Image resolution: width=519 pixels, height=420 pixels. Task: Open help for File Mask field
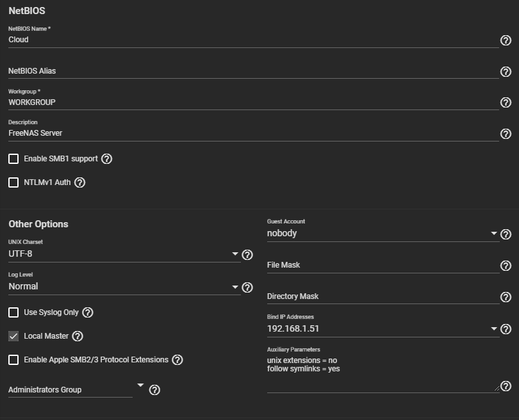tap(506, 266)
